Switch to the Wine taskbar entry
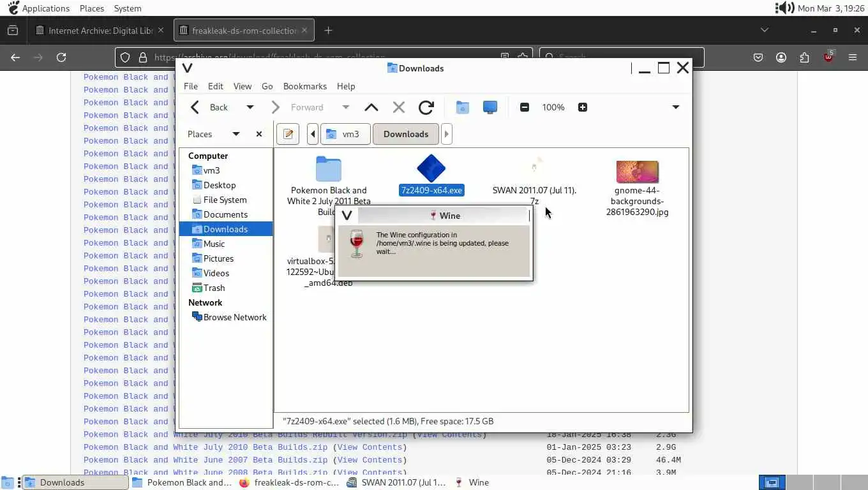Image resolution: width=868 pixels, height=490 pixels. (x=472, y=482)
